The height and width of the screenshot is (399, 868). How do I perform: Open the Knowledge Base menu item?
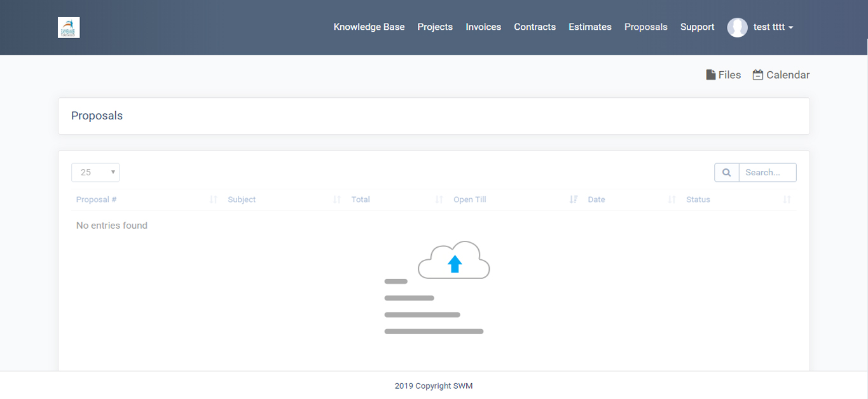click(x=369, y=27)
